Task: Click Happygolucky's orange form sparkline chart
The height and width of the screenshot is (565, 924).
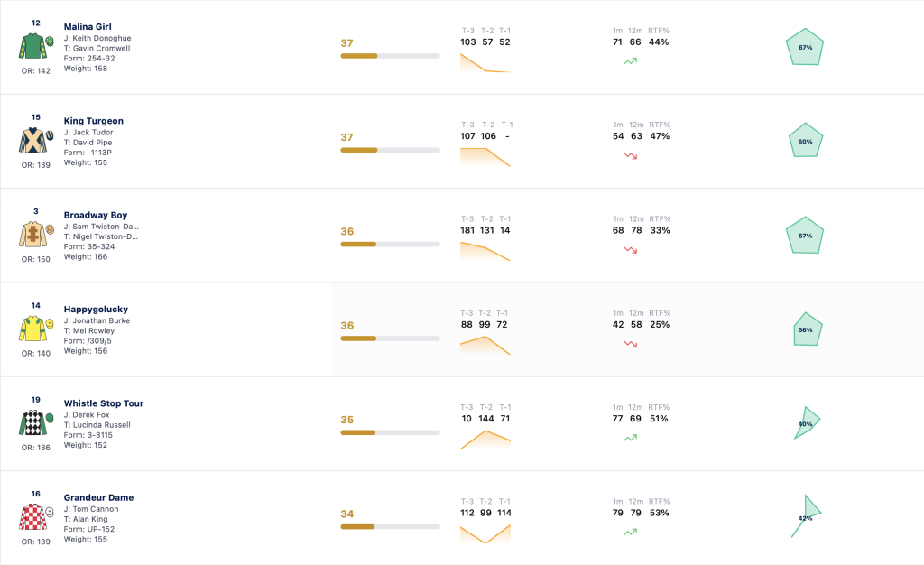Action: 485,346
